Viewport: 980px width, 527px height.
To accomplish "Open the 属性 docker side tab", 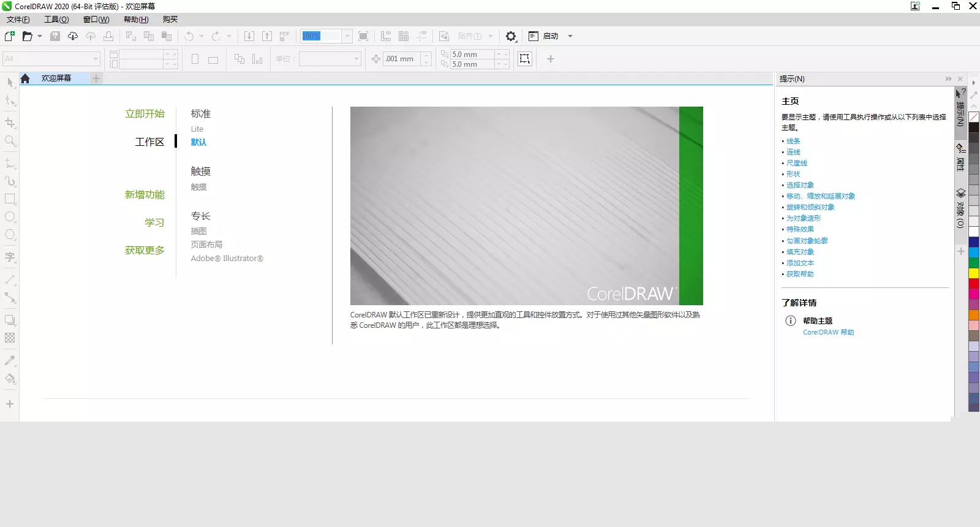I will click(960, 157).
